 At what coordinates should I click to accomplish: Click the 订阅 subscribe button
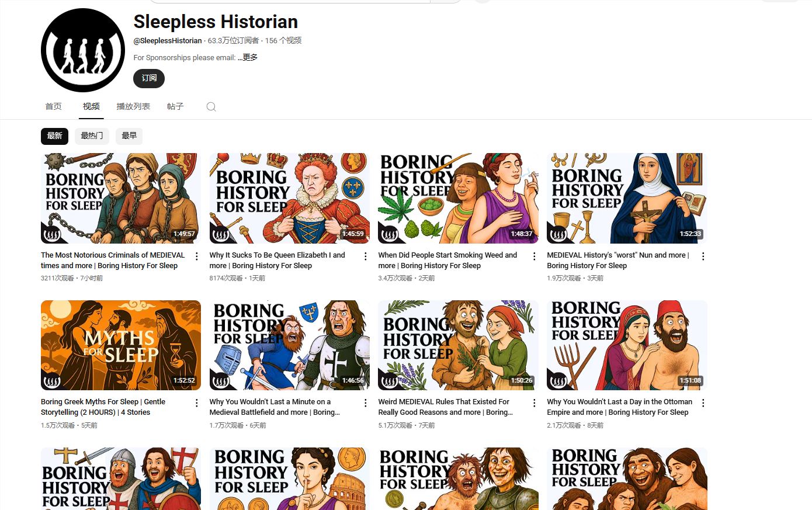point(148,78)
